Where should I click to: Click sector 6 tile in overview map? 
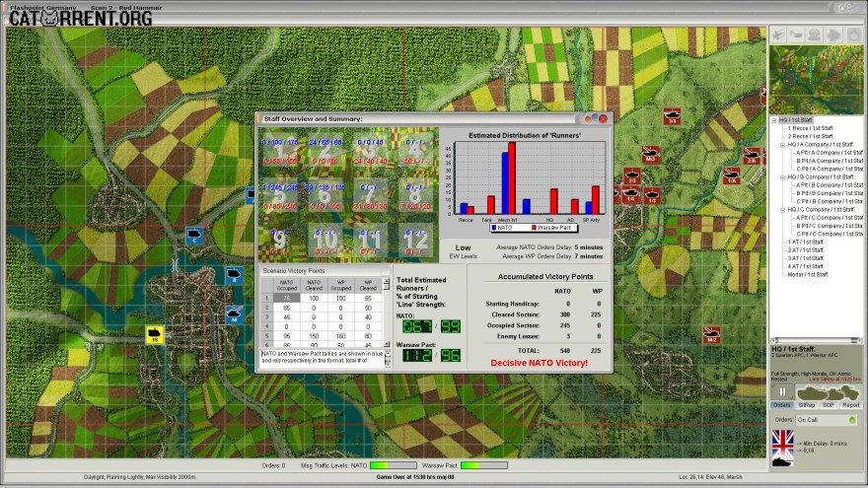pyautogui.click(x=325, y=195)
